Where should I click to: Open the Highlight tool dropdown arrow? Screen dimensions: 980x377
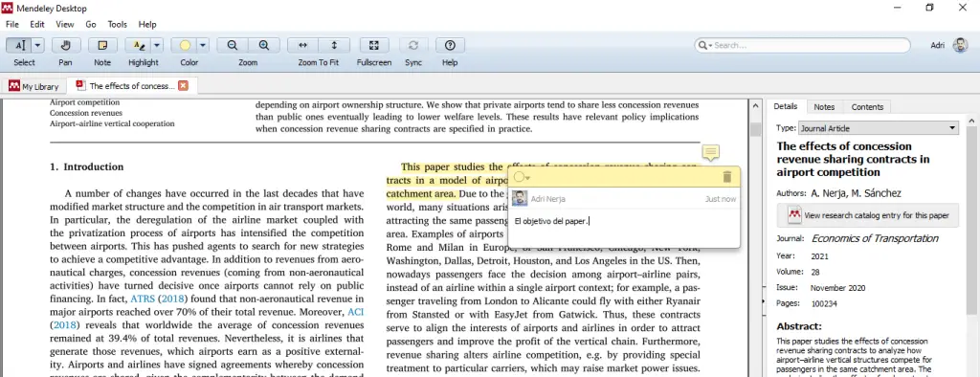tap(157, 46)
